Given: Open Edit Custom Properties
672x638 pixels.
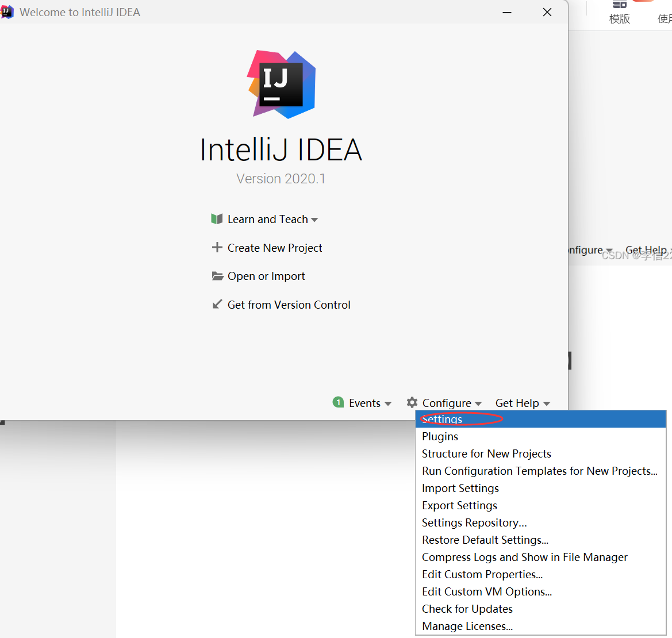Looking at the screenshot, I should [x=540, y=574].
